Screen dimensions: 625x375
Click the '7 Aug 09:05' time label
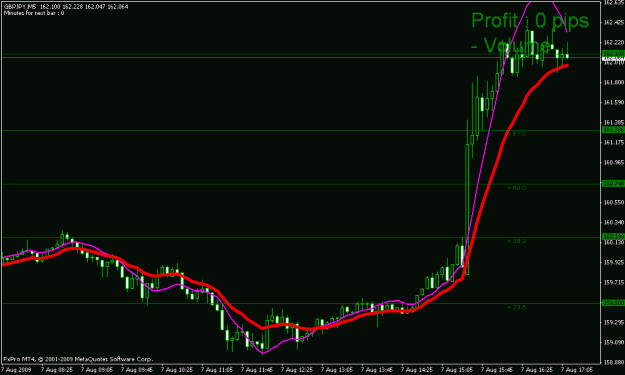click(x=96, y=370)
